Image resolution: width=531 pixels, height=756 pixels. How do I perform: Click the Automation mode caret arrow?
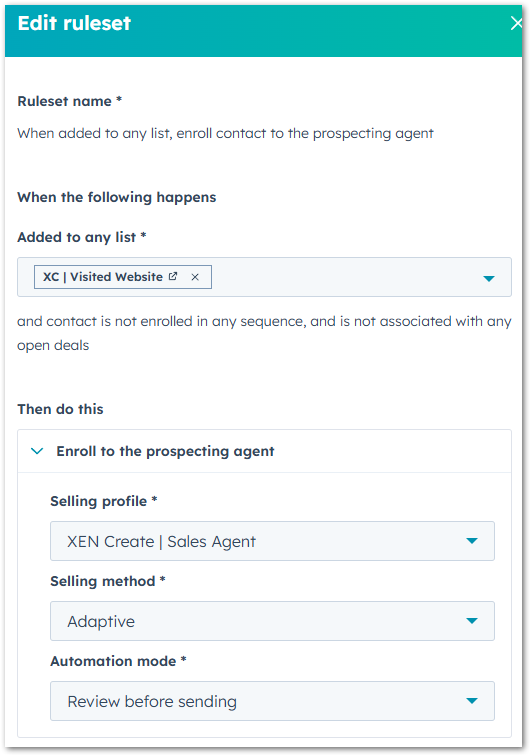point(472,701)
